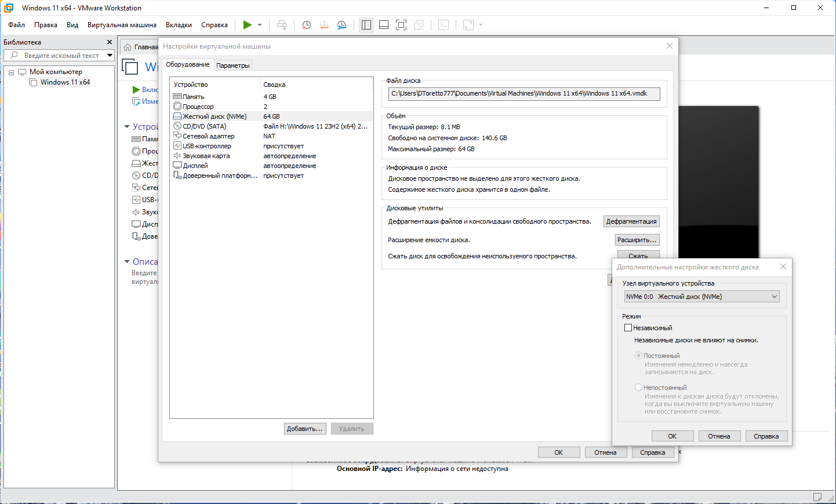
Task: Open the Справка menu
Action: coord(215,25)
